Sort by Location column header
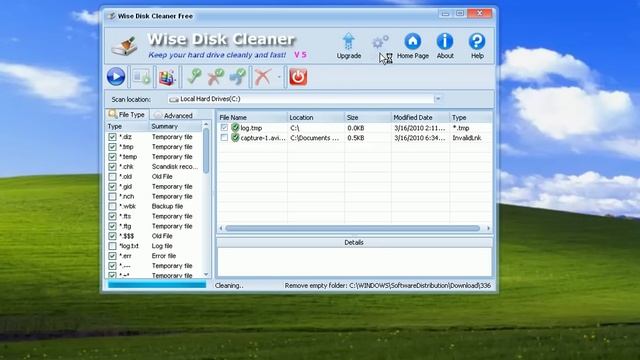The image size is (640, 360). pos(316,118)
